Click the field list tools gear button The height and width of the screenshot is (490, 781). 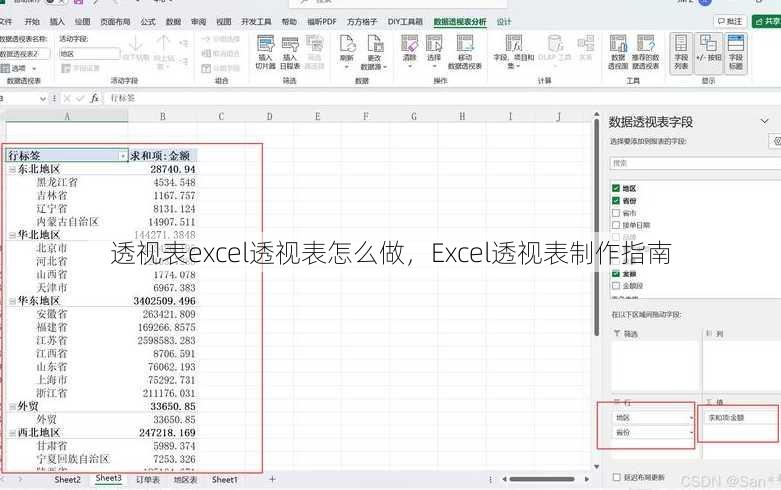click(x=776, y=141)
